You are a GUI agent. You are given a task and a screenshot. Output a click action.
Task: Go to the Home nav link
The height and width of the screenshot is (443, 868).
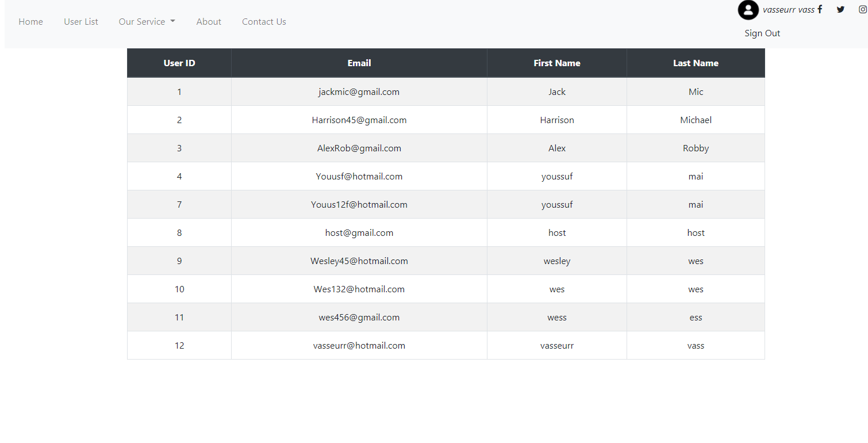[30, 22]
